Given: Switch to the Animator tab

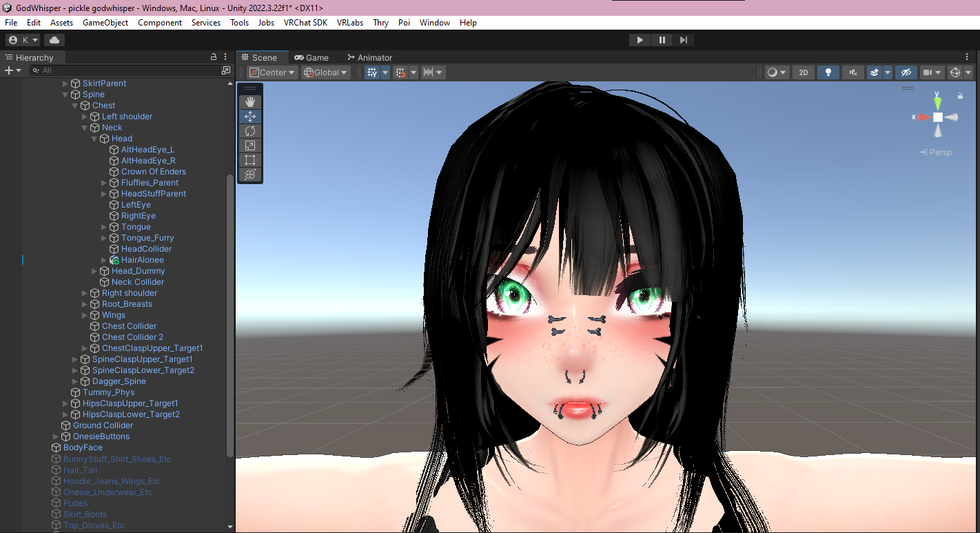Looking at the screenshot, I should [x=369, y=58].
